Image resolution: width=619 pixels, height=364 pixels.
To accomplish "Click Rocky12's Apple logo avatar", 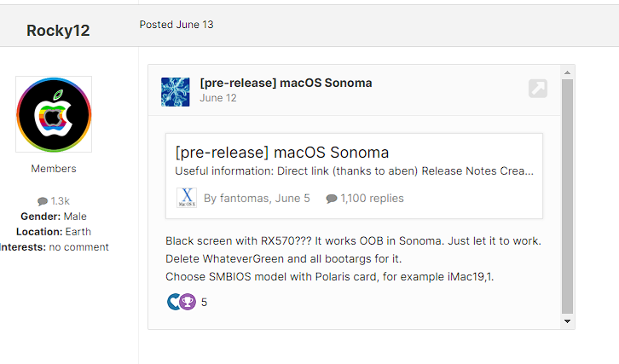I will (54, 114).
